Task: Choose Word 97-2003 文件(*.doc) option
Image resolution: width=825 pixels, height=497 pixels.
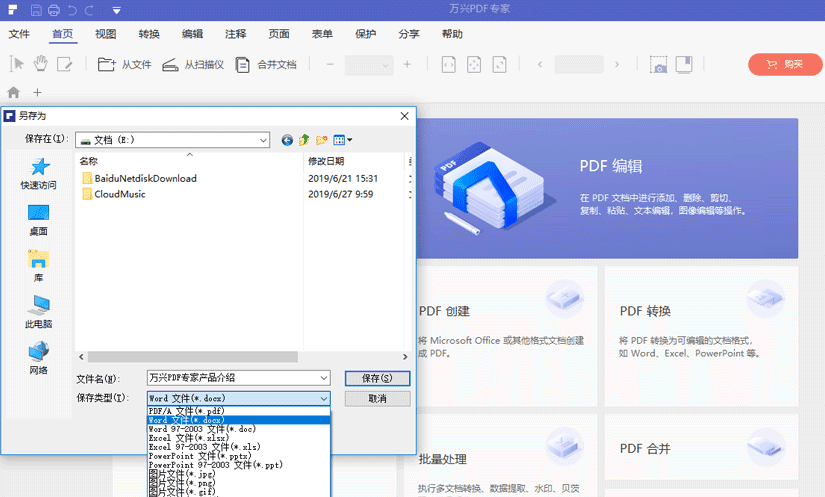Action: click(x=238, y=429)
